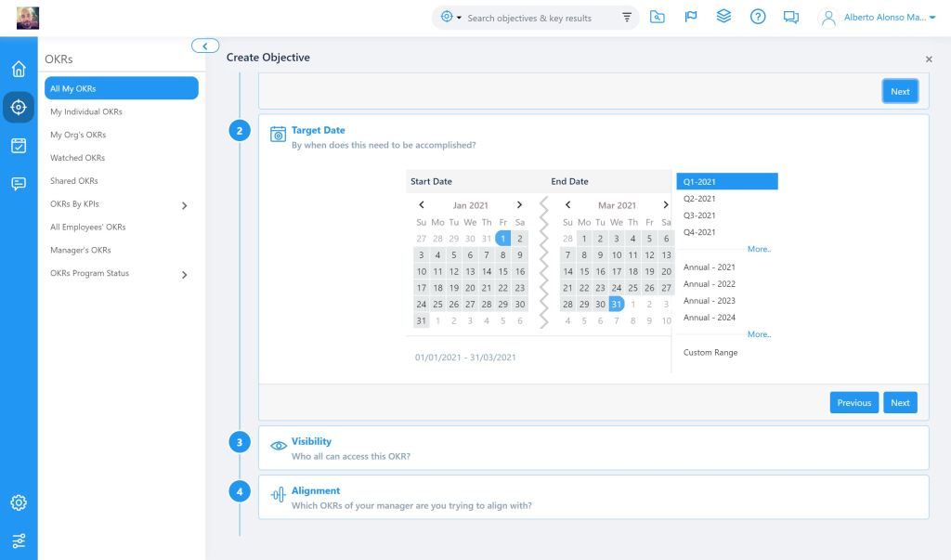The width and height of the screenshot is (951, 560).
Task: Click the stacked layers icon in header
Action: point(724,17)
